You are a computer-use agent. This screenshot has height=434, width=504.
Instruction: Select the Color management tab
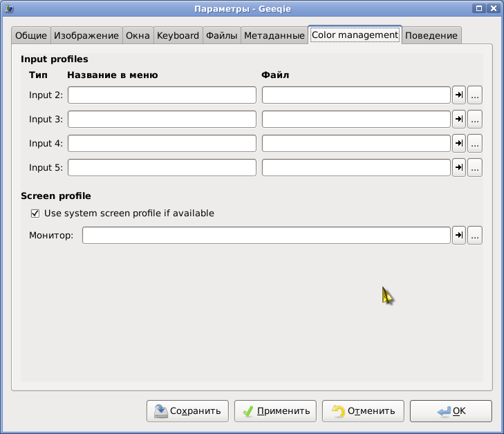(355, 35)
